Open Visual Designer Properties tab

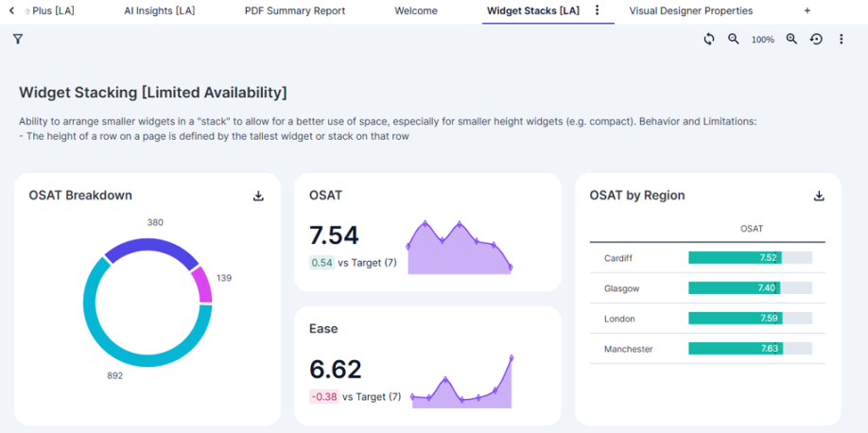691,10
